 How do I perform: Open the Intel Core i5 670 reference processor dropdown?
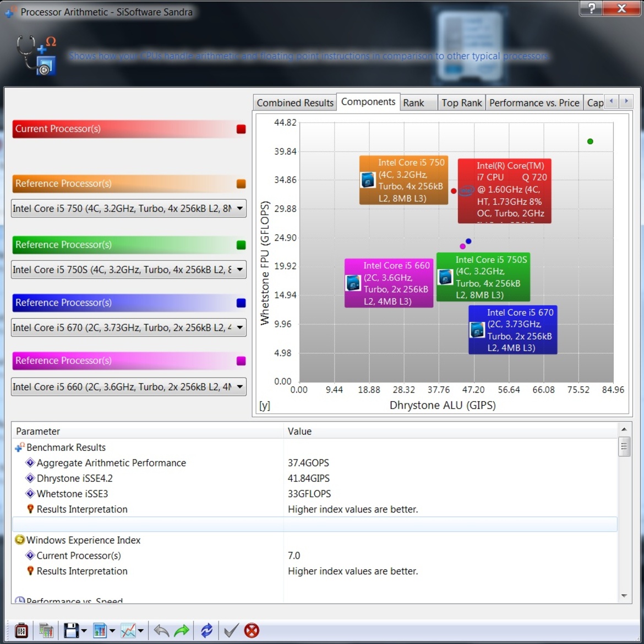[x=129, y=328]
